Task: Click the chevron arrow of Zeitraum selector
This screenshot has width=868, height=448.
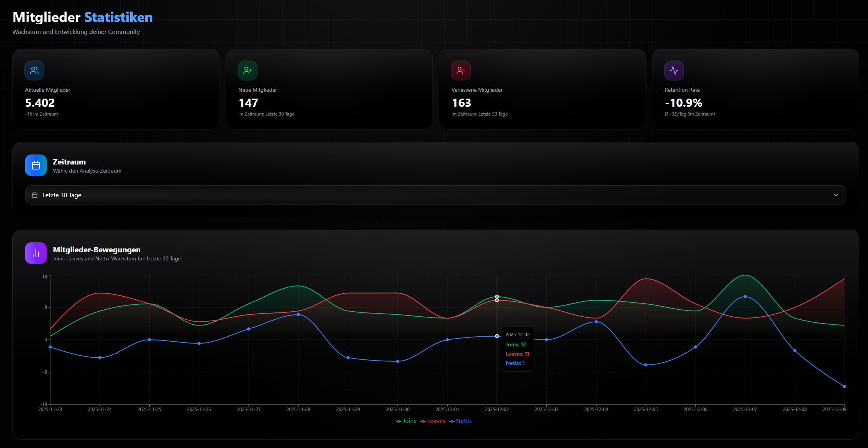Action: [836, 195]
